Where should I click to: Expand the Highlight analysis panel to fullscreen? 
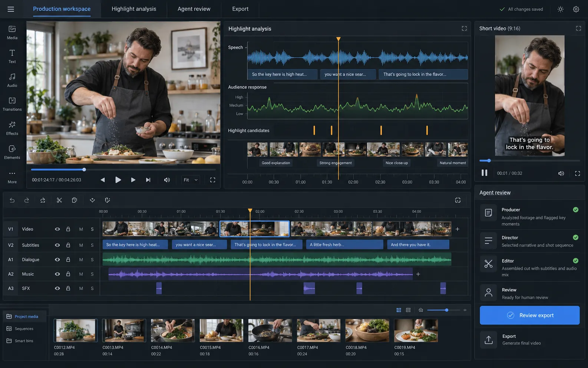[x=464, y=29]
